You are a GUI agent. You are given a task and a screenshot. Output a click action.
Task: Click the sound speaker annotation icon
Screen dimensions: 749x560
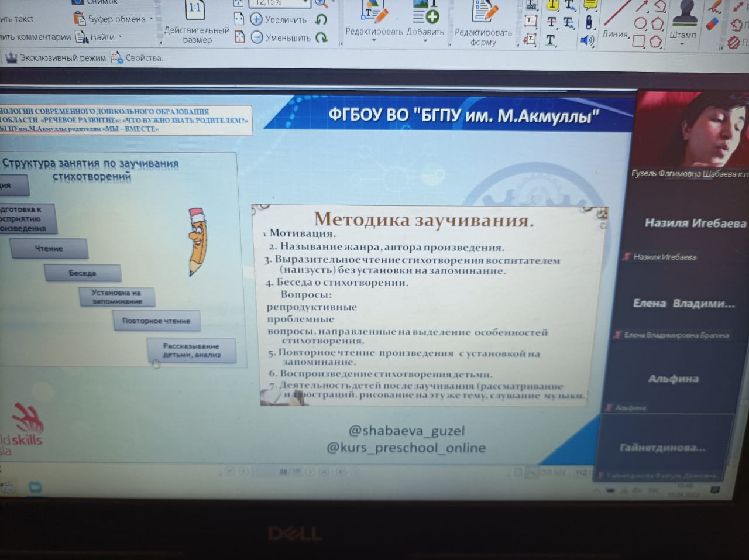point(587,40)
